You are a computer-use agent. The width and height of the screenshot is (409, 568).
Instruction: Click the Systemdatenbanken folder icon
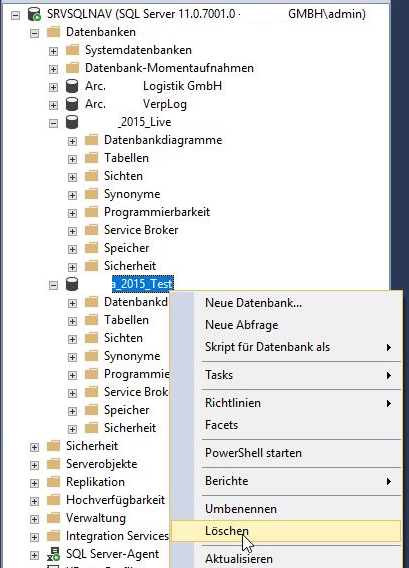[x=72, y=50]
